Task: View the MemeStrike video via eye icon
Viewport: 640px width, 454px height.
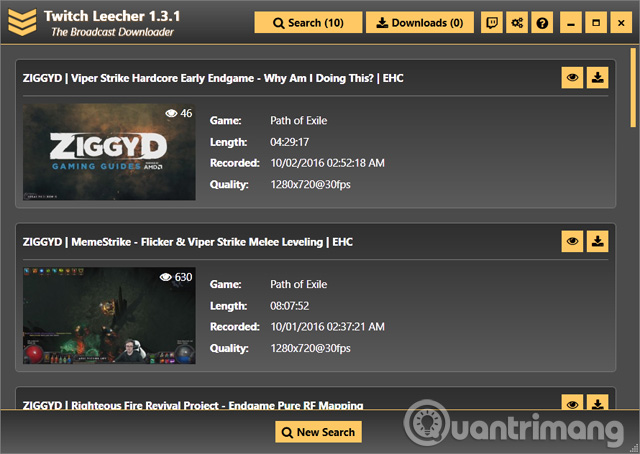Action: tap(572, 241)
